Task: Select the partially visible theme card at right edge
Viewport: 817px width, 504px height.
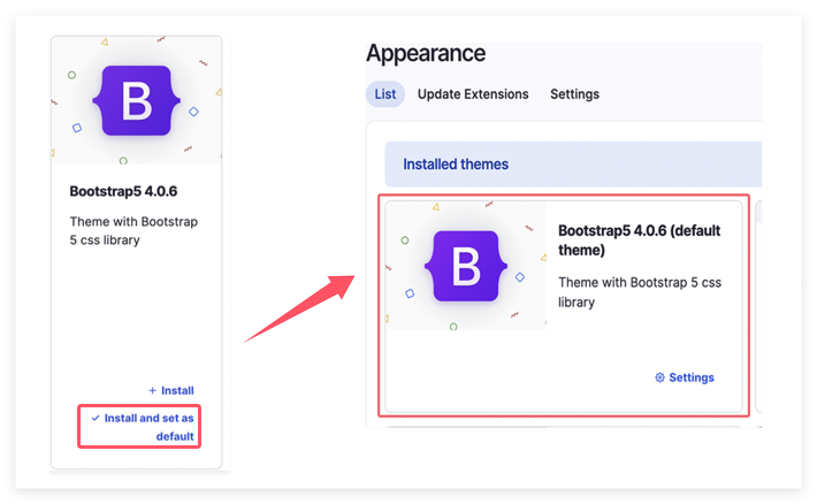Action: tap(758, 305)
